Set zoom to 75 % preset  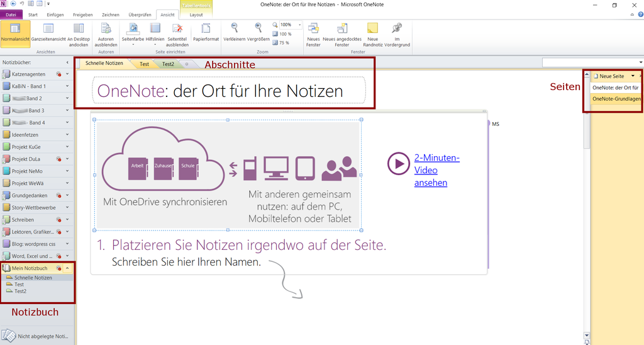pos(281,42)
